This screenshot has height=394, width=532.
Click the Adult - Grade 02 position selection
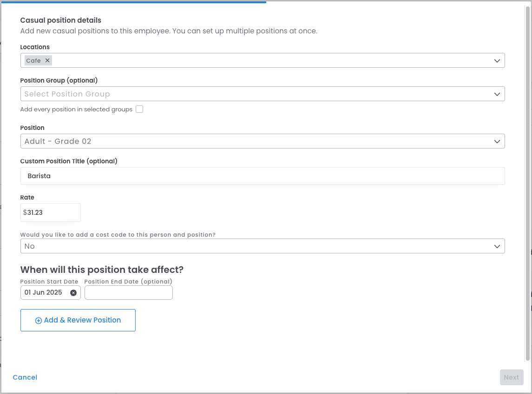tap(58, 142)
